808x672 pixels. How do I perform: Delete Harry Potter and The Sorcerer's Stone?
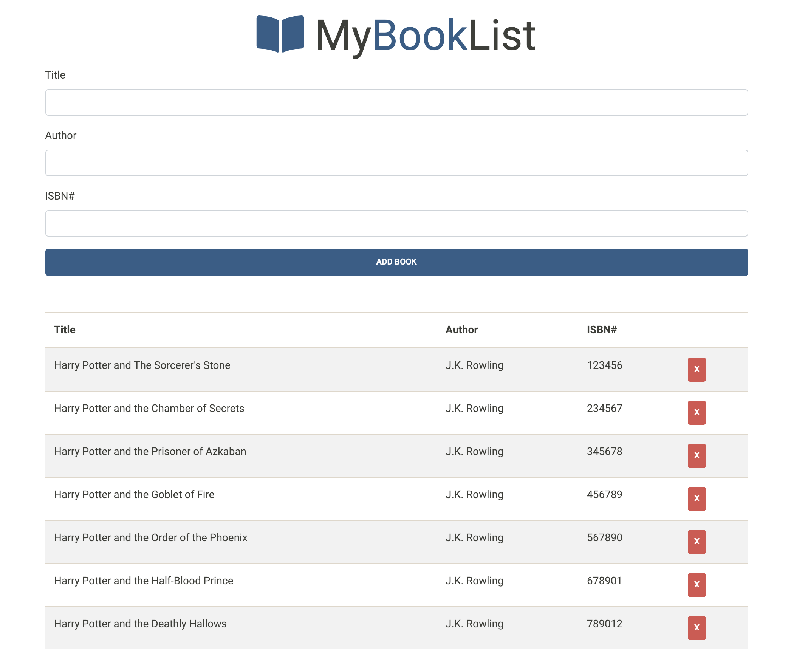tap(697, 370)
